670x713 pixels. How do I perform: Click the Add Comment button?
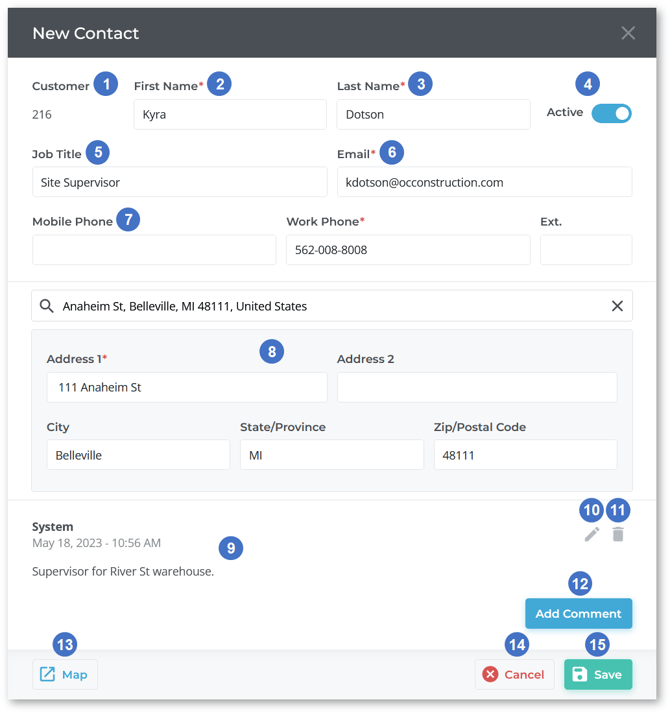pyautogui.click(x=578, y=613)
